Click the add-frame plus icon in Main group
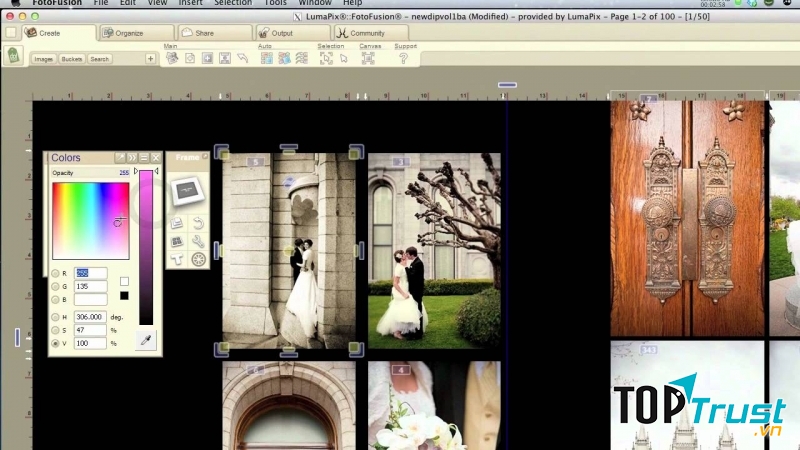Image resolution: width=800 pixels, height=450 pixels. [x=207, y=58]
